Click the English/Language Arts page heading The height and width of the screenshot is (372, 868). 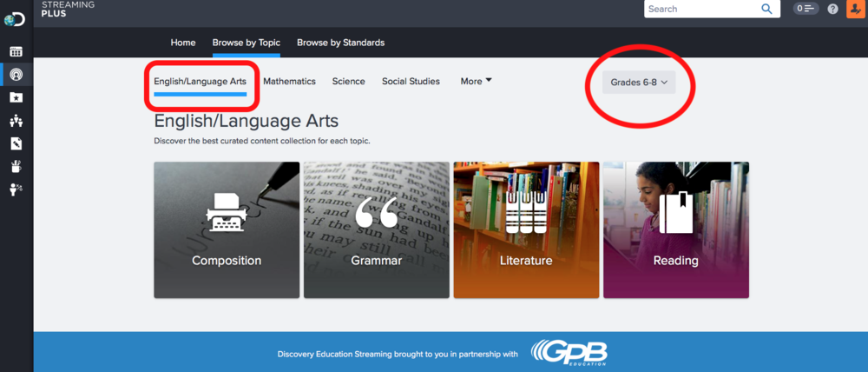[x=247, y=121]
